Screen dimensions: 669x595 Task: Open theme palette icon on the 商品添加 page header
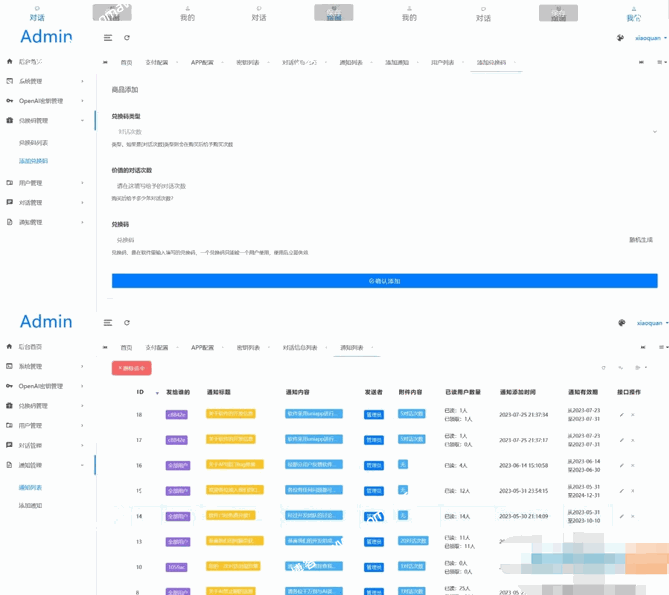click(622, 38)
